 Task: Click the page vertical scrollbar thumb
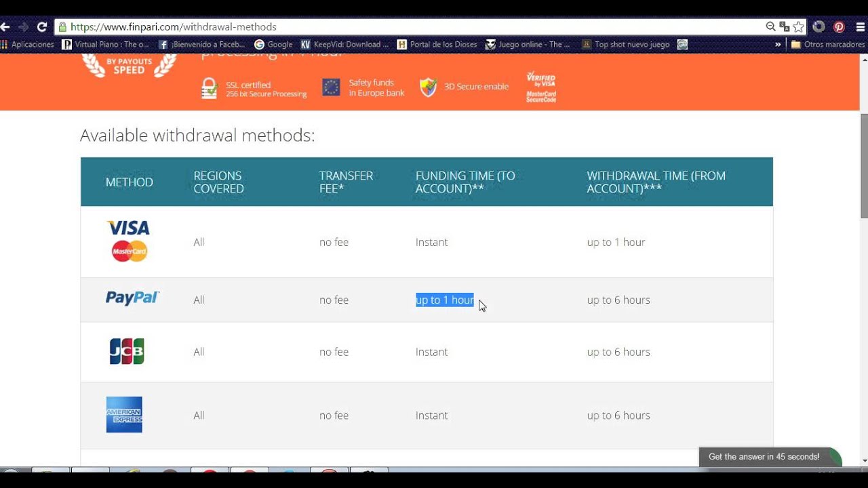click(x=864, y=166)
